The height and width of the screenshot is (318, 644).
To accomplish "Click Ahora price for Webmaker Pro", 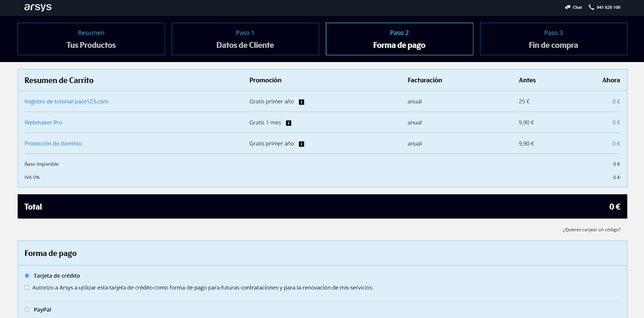I will (x=616, y=123).
